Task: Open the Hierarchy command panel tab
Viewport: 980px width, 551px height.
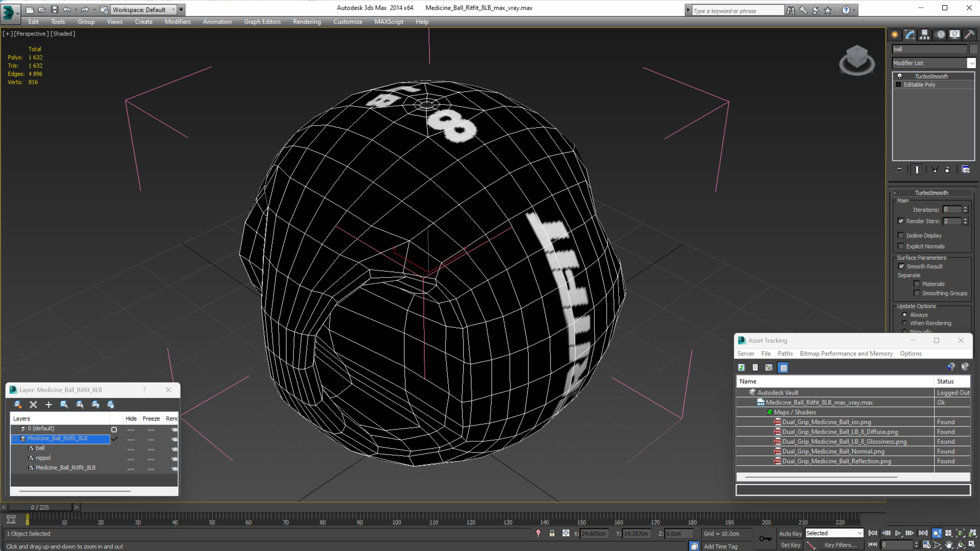Action: tap(924, 35)
